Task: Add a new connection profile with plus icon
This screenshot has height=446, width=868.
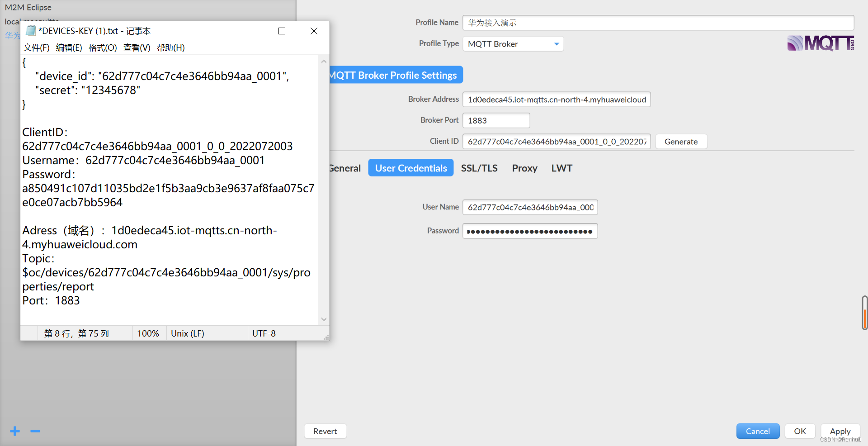Action: point(15,431)
